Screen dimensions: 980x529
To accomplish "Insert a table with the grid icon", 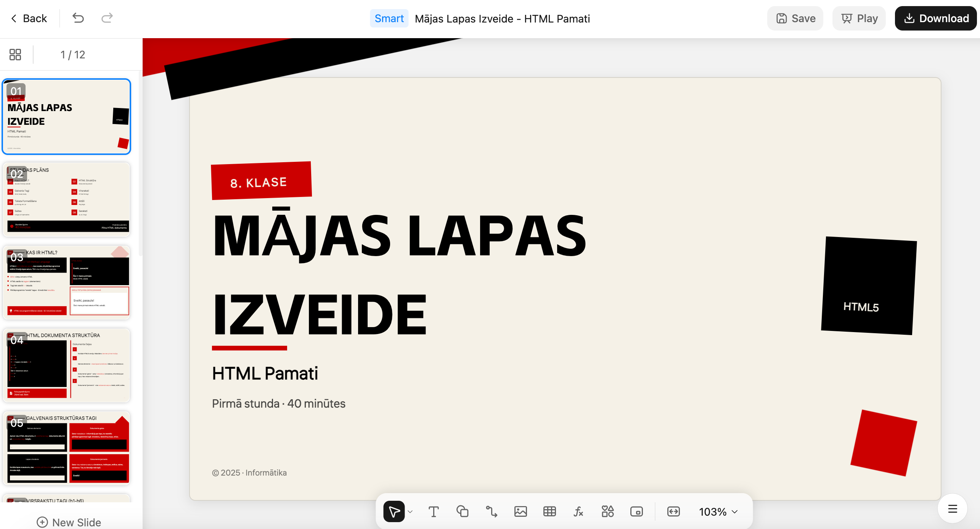I will point(549,511).
